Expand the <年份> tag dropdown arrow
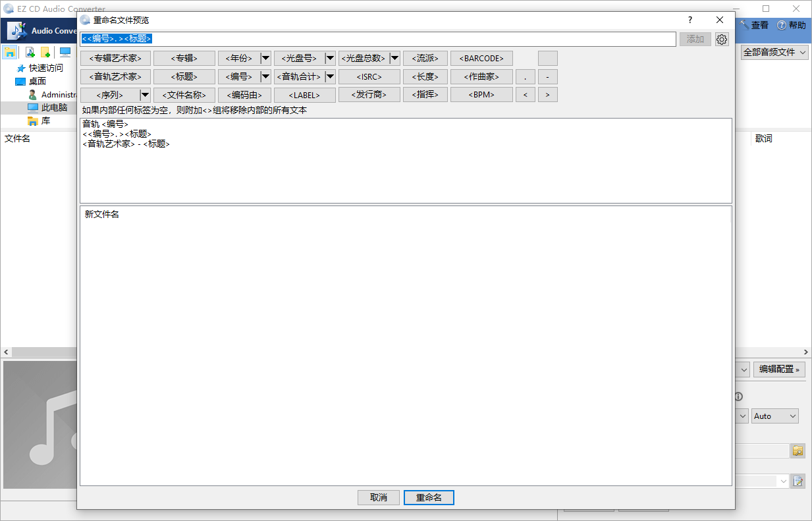Image resolution: width=812 pixels, height=521 pixels. click(x=265, y=58)
